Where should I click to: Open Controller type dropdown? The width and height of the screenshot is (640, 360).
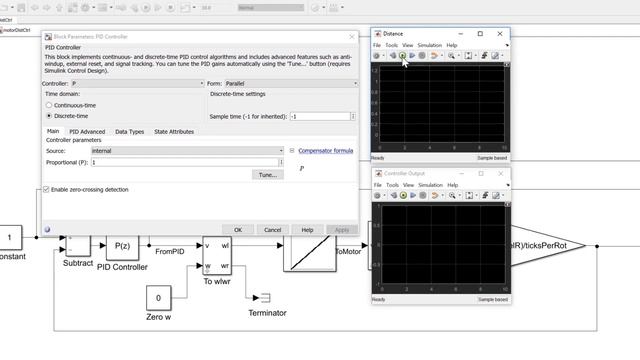click(x=138, y=83)
